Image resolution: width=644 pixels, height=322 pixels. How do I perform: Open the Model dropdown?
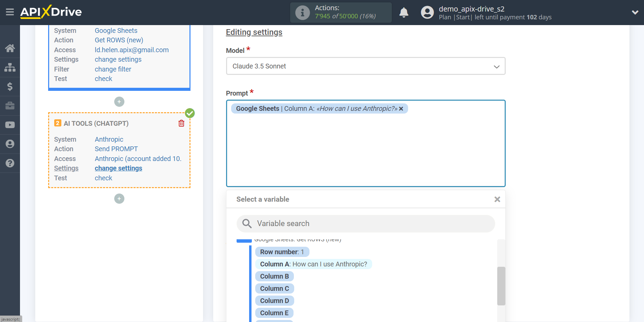tap(366, 66)
